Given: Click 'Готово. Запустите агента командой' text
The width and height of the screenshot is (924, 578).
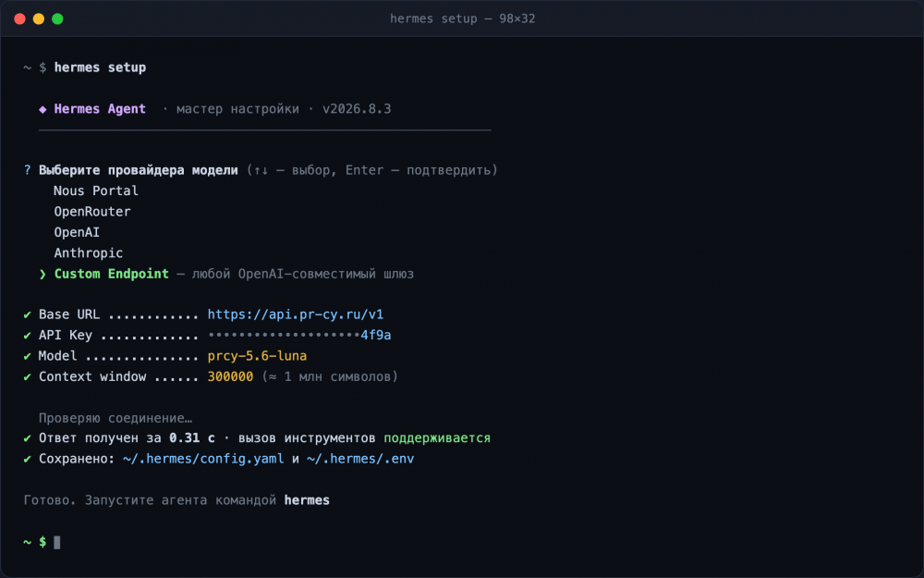Looking at the screenshot, I should point(150,500).
